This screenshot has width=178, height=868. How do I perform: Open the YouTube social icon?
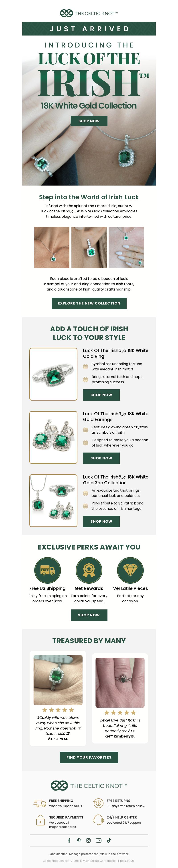coord(99,840)
